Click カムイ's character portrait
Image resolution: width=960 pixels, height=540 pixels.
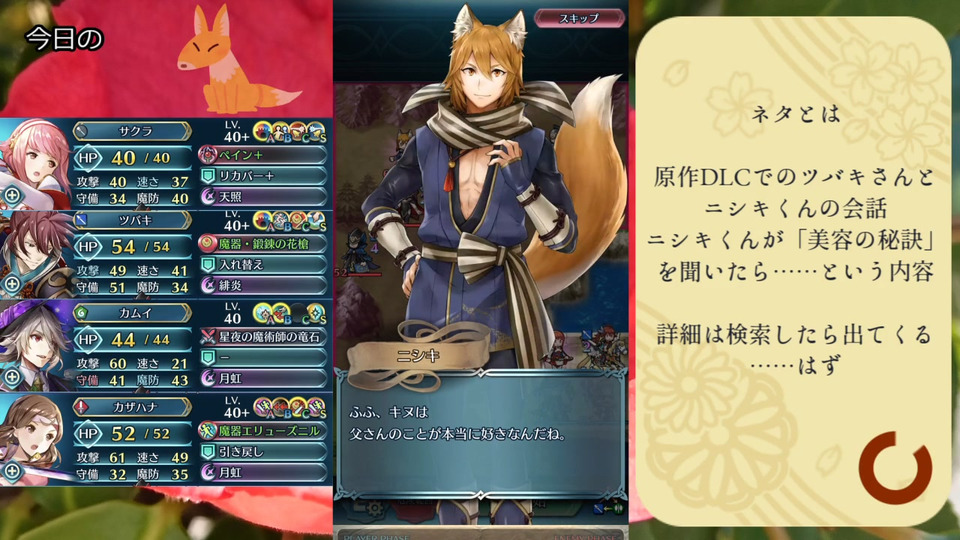36,346
